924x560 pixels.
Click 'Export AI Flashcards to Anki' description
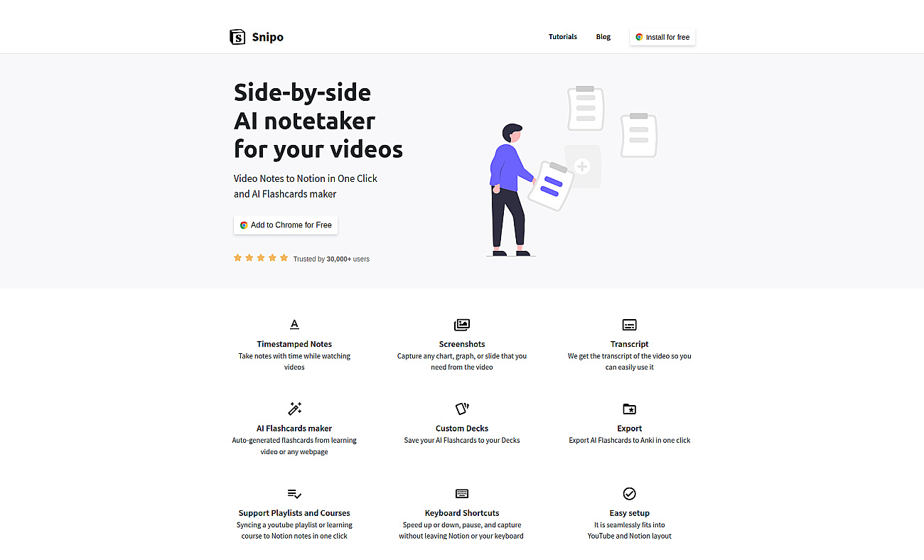click(630, 441)
